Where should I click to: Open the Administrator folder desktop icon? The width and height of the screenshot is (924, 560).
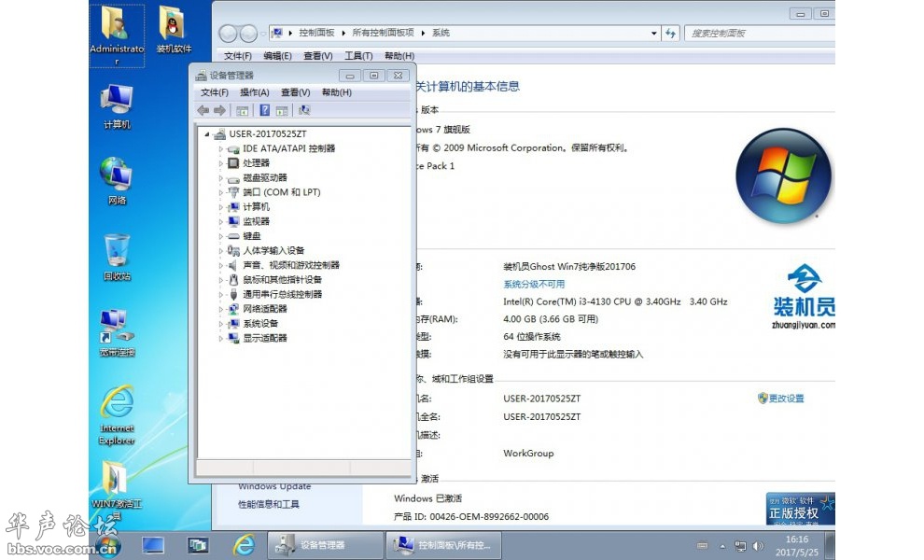click(x=117, y=35)
